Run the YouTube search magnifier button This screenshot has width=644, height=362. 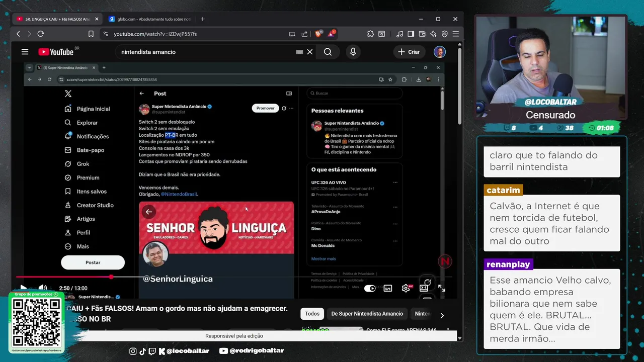click(328, 52)
